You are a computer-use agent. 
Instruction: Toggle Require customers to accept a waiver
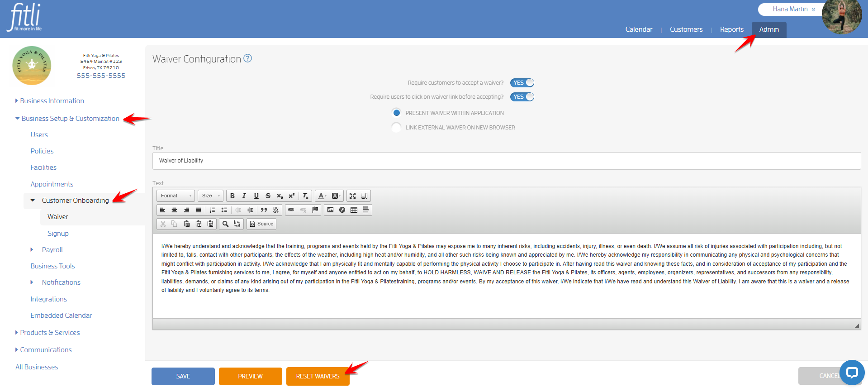(522, 83)
